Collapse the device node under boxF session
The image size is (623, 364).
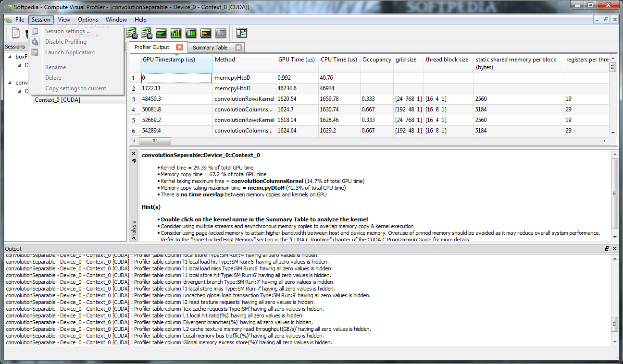point(20,65)
